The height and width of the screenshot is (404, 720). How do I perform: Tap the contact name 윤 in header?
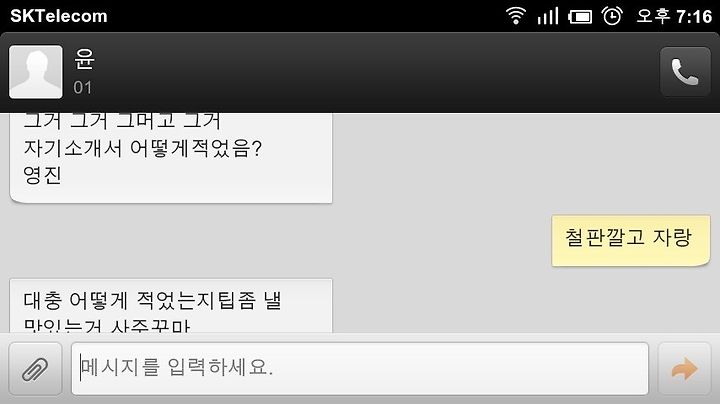click(x=84, y=59)
